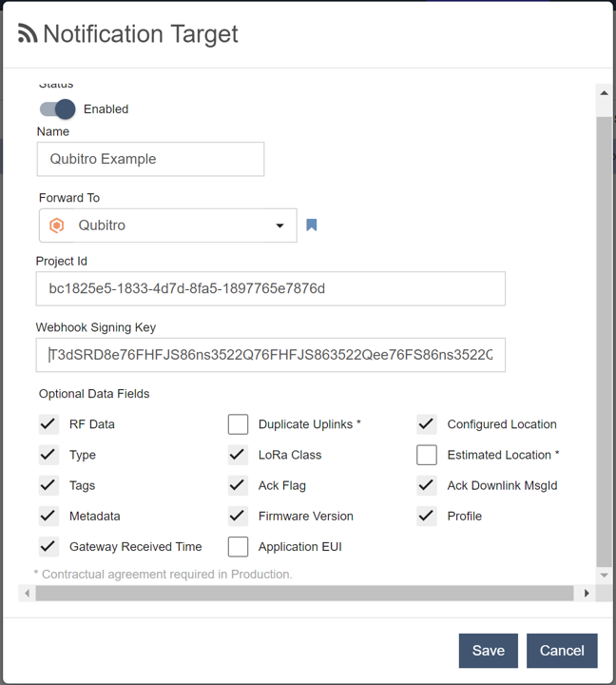Toggle the Enabled status switch
616x685 pixels.
[57, 109]
